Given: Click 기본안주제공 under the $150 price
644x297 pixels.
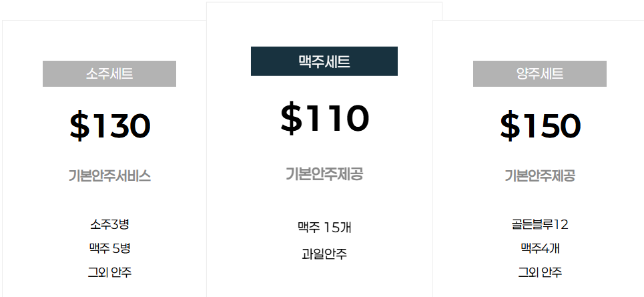Looking at the screenshot, I should pos(540,176).
